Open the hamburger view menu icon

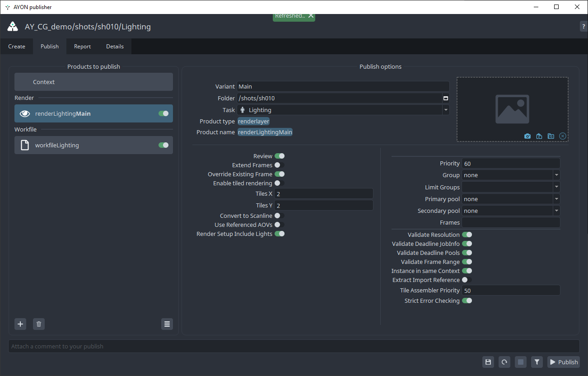pyautogui.click(x=167, y=324)
